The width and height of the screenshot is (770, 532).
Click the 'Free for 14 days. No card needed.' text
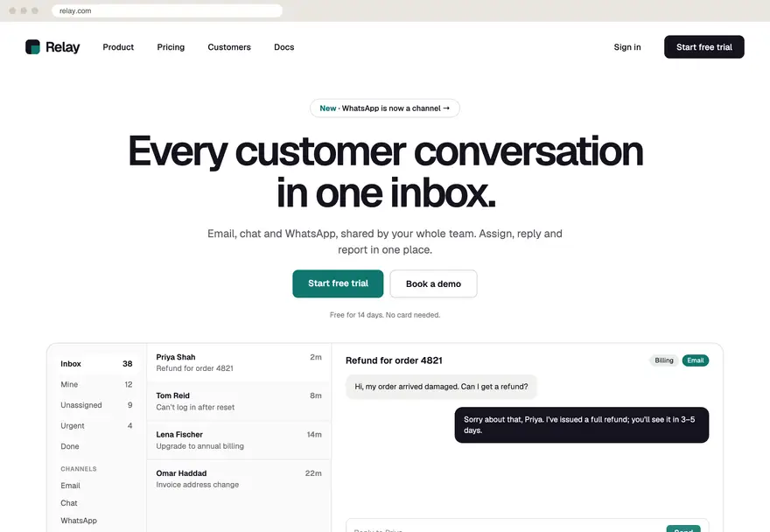384,315
